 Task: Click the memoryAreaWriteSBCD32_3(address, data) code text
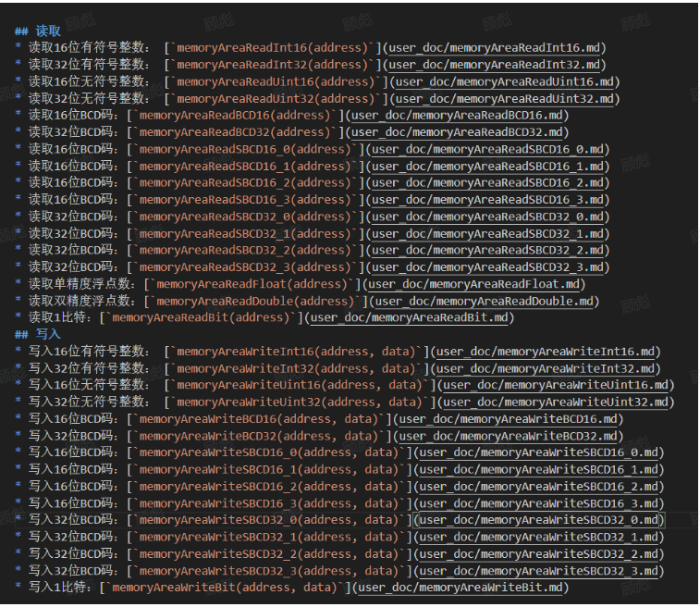[266, 571]
